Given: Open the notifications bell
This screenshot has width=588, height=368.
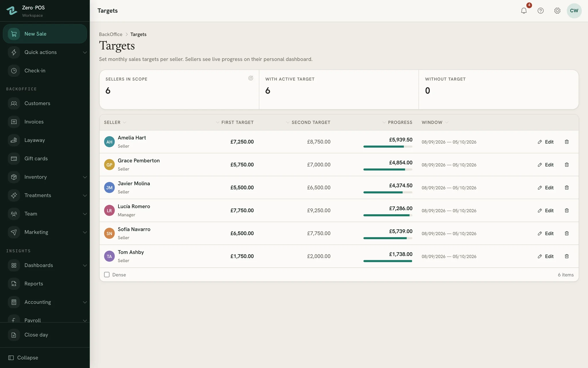Looking at the screenshot, I should tap(524, 11).
